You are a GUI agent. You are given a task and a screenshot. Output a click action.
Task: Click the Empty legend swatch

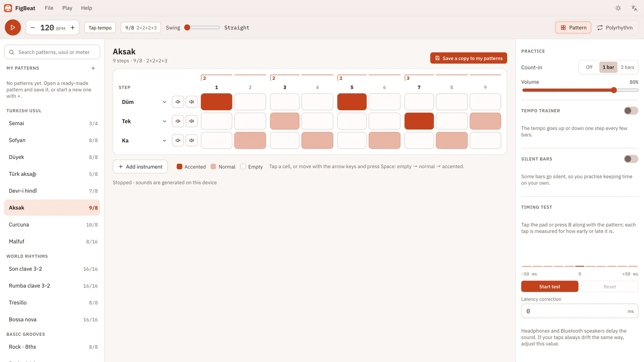click(x=243, y=167)
